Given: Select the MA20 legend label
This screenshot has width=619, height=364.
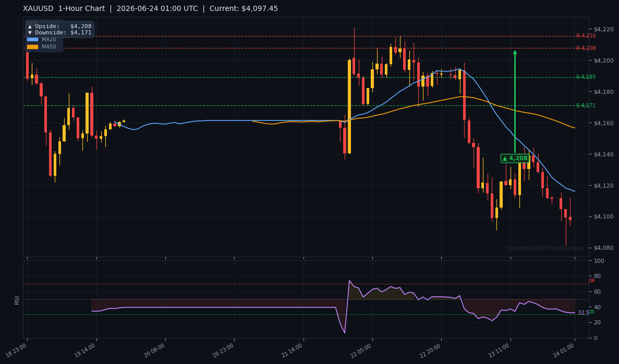Looking at the screenshot, I should click(x=49, y=40).
